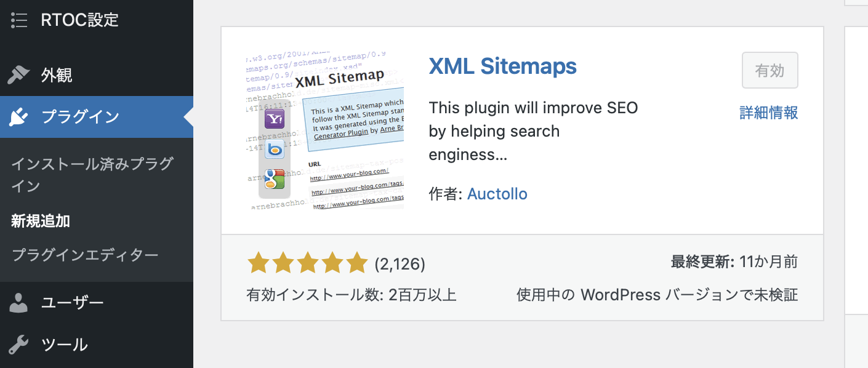This screenshot has height=368, width=868.
Task: Click the 外観 paintbrush icon
Action: tap(19, 75)
